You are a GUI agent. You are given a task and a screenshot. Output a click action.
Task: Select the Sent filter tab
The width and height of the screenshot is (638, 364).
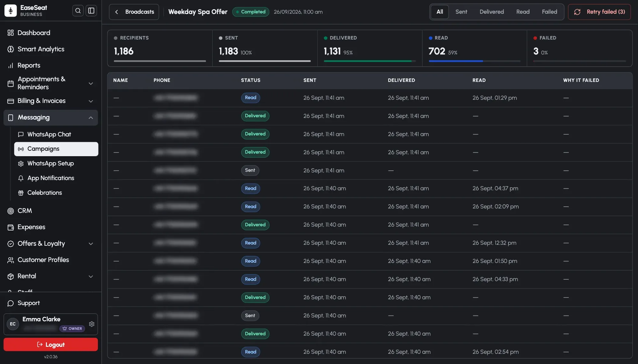[461, 12]
